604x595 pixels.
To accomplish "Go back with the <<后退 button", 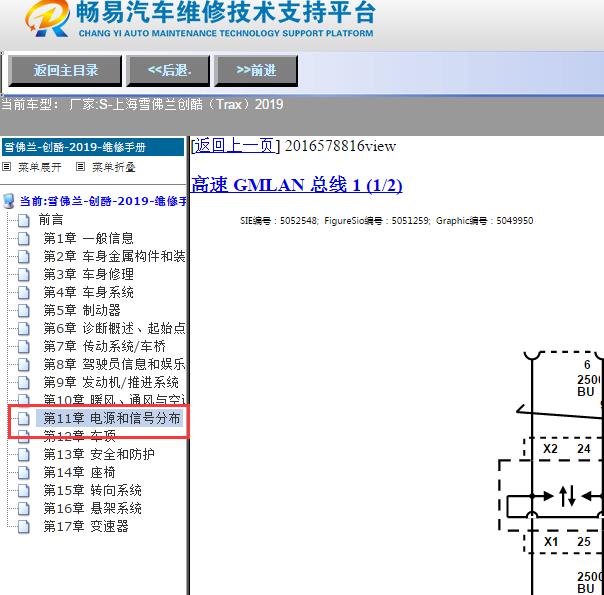I will (168, 70).
